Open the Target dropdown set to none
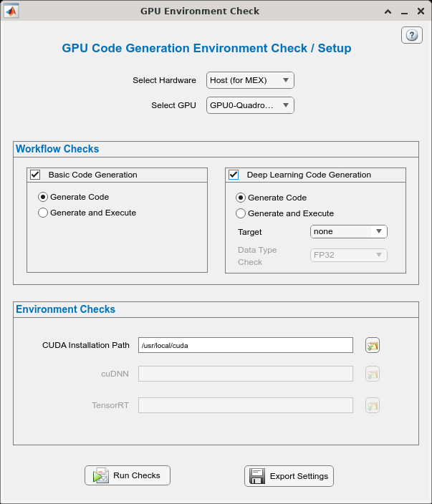The image size is (432, 504). coord(348,231)
